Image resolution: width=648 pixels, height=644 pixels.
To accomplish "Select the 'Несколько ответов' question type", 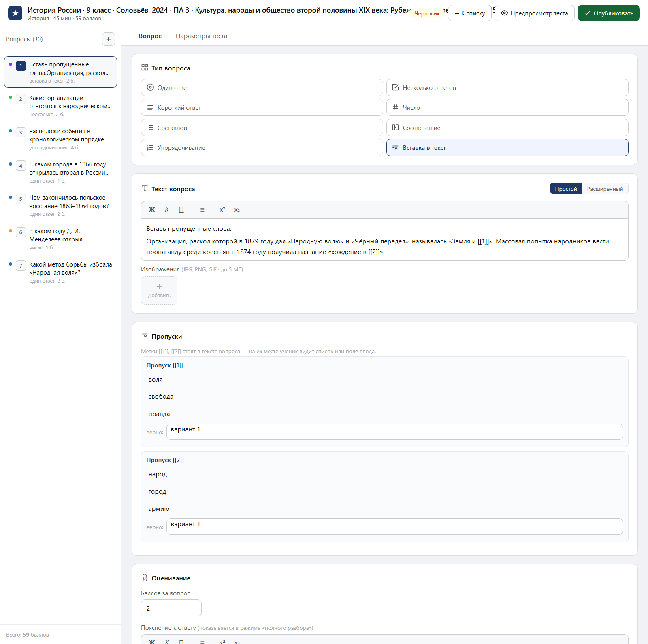I will pos(507,87).
